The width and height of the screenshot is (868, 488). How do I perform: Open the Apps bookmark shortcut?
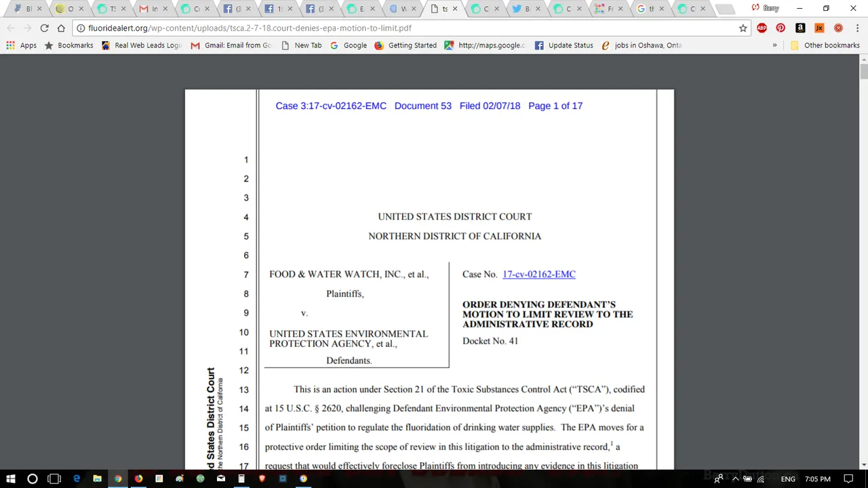(x=21, y=45)
